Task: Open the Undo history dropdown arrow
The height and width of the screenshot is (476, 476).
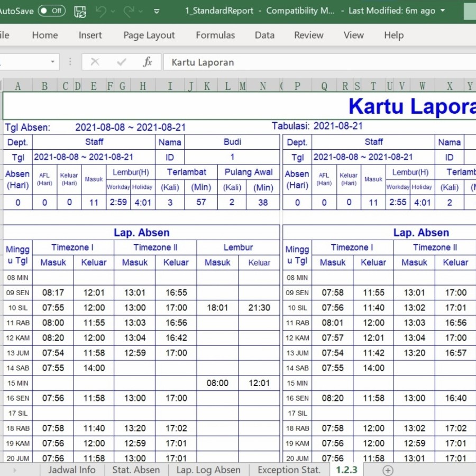Action: tap(114, 11)
